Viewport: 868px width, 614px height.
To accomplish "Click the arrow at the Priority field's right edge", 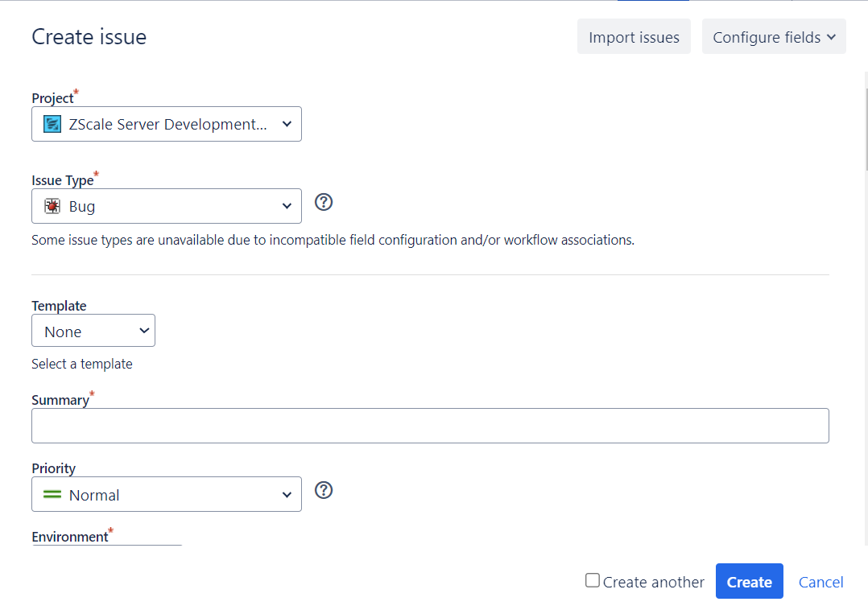I will 287,495.
